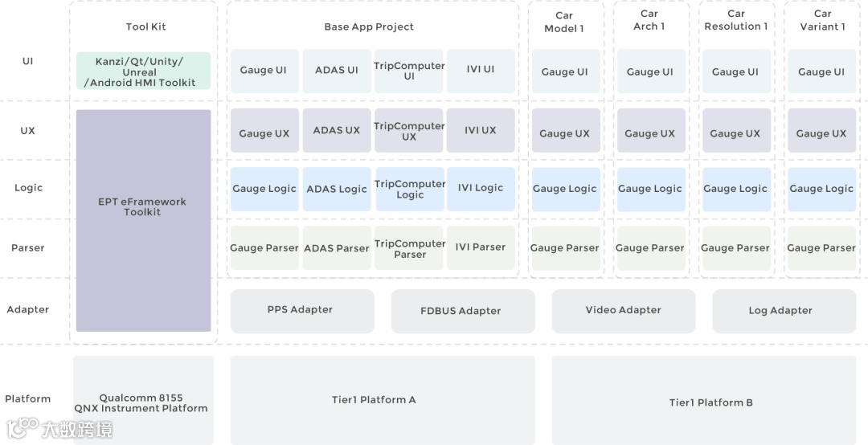Pick the IVI UX box
This screenshot has height=445, width=868.
click(x=481, y=130)
